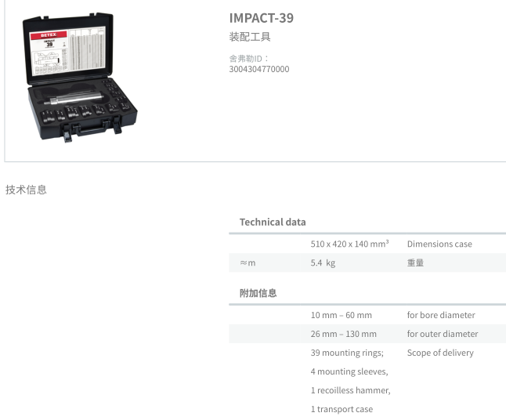Click the Dimensions case label
506x420 pixels.
pos(439,244)
